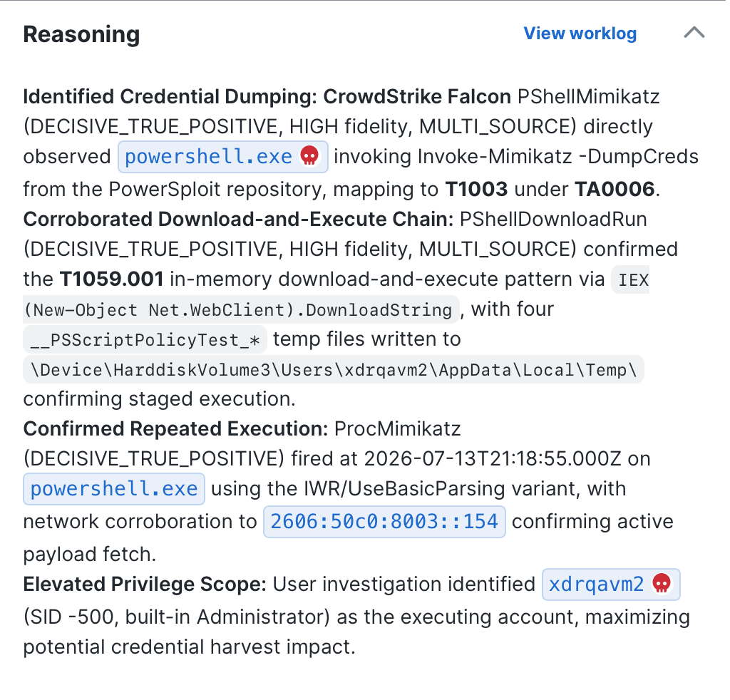730x700 pixels.
Task: Click the bold T1003 technique ID
Action: [476, 189]
